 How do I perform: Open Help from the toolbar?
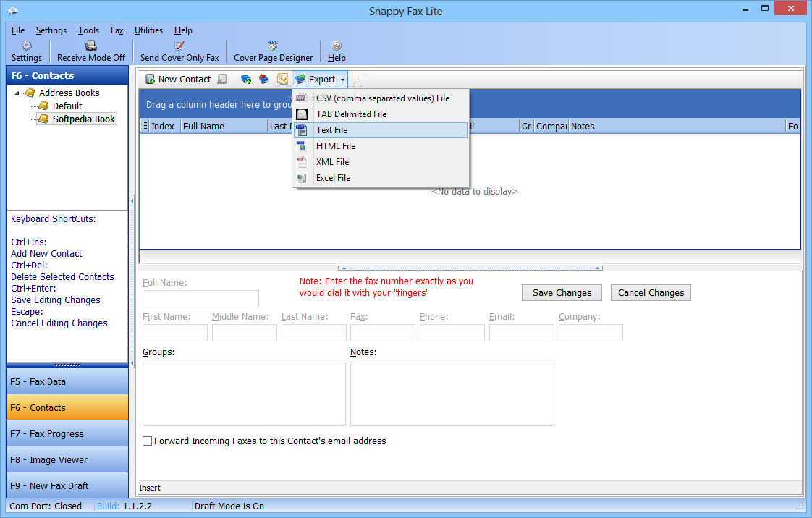click(337, 52)
